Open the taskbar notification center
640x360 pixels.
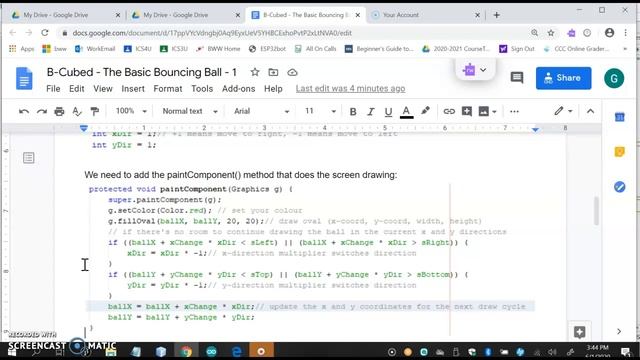(x=625, y=351)
